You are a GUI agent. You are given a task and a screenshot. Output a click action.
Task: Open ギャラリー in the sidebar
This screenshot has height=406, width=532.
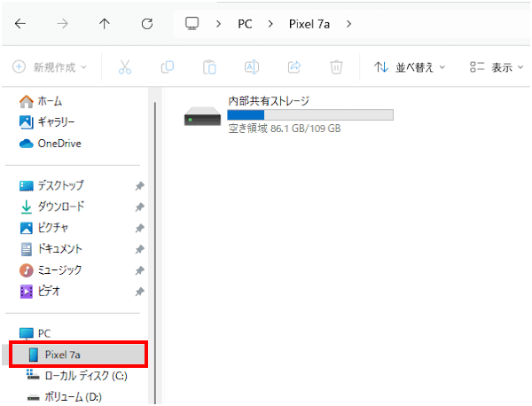pos(47,122)
